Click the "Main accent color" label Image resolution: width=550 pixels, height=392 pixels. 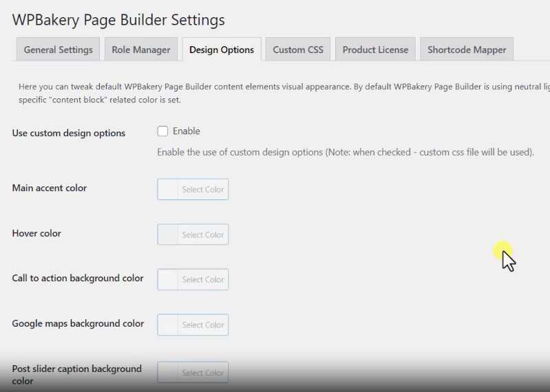(50, 188)
